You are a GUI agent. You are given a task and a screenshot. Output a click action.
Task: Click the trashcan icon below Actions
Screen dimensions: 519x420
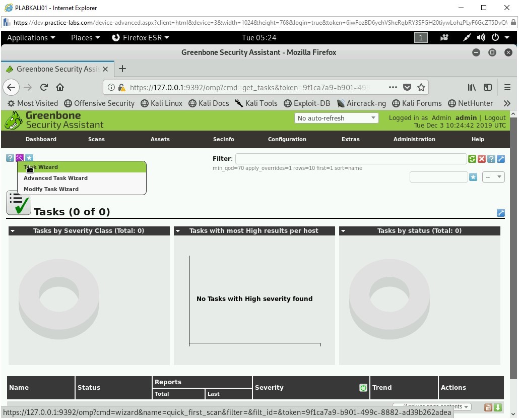(x=488, y=407)
